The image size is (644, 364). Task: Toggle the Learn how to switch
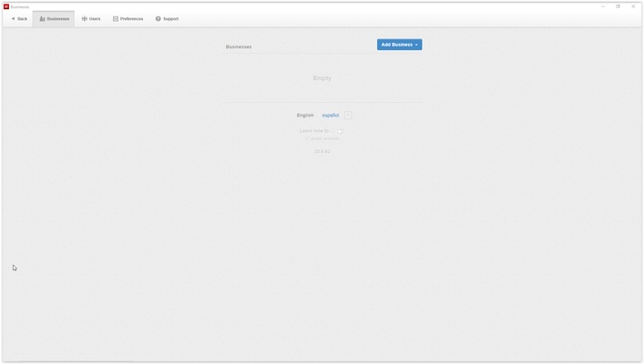point(341,131)
